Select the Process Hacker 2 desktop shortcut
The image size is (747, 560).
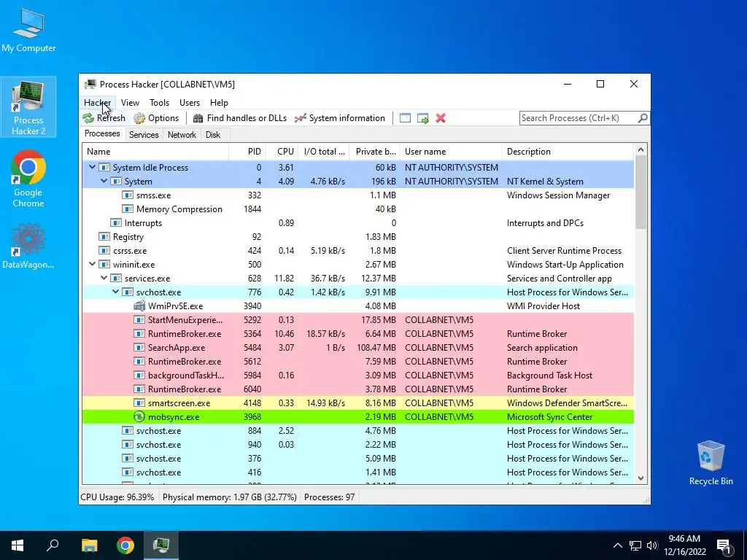tap(28, 107)
